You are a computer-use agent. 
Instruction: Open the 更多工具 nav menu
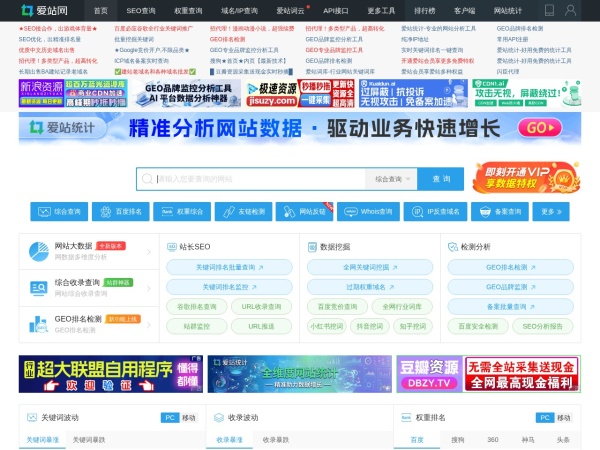click(x=381, y=11)
